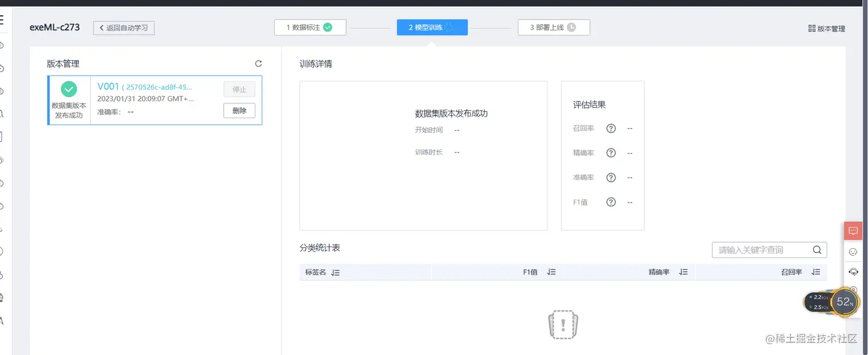Open 版本管理 link at top right
This screenshot has height=355, width=868.
[x=827, y=28]
